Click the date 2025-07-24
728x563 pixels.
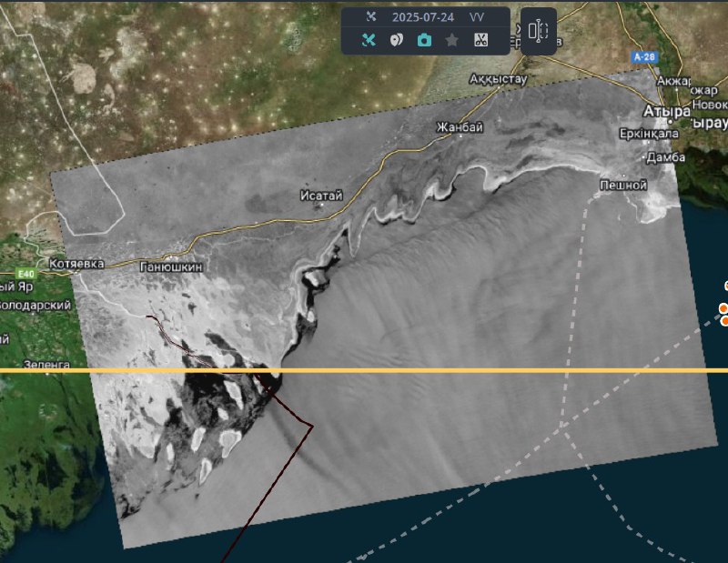point(423,17)
